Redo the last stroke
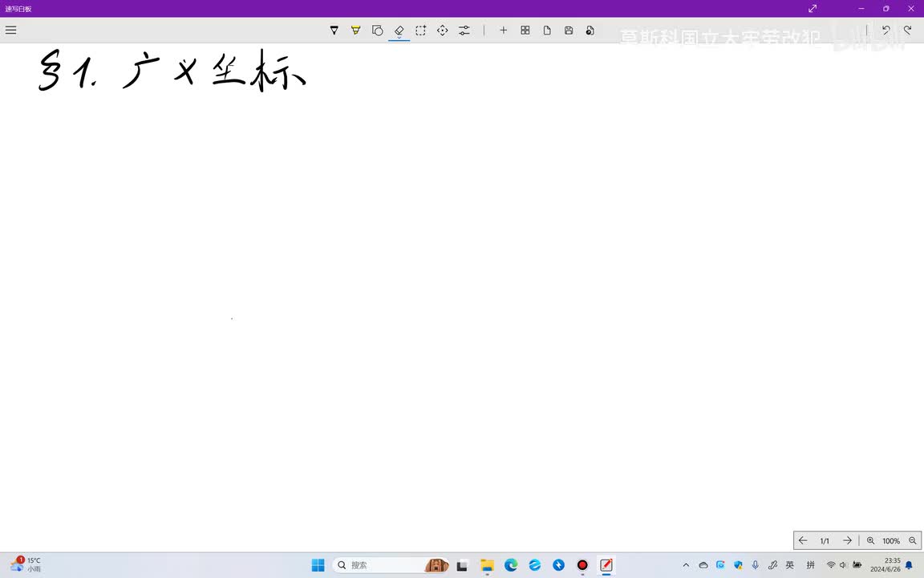This screenshot has width=924, height=578. point(907,30)
